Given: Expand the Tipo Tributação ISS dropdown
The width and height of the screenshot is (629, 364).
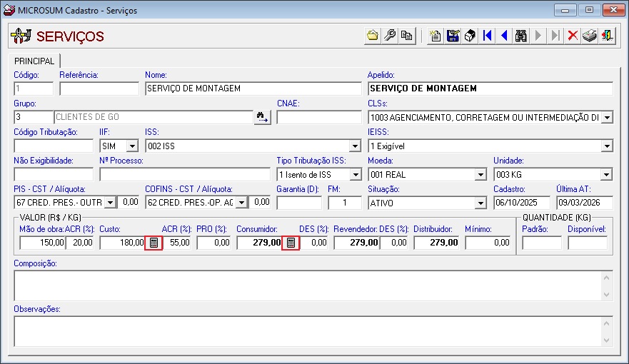Looking at the screenshot, I should [356, 175].
